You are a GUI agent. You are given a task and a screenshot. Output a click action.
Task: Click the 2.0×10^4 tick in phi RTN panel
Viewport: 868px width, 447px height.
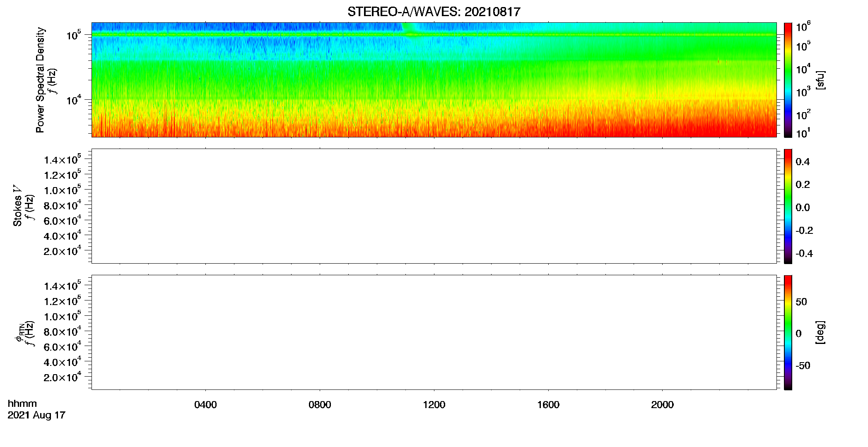(x=63, y=377)
